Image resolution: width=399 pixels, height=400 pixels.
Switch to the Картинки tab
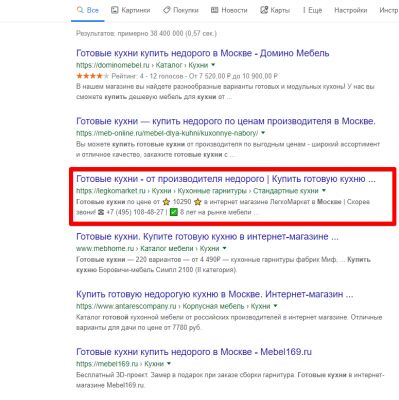130,10
